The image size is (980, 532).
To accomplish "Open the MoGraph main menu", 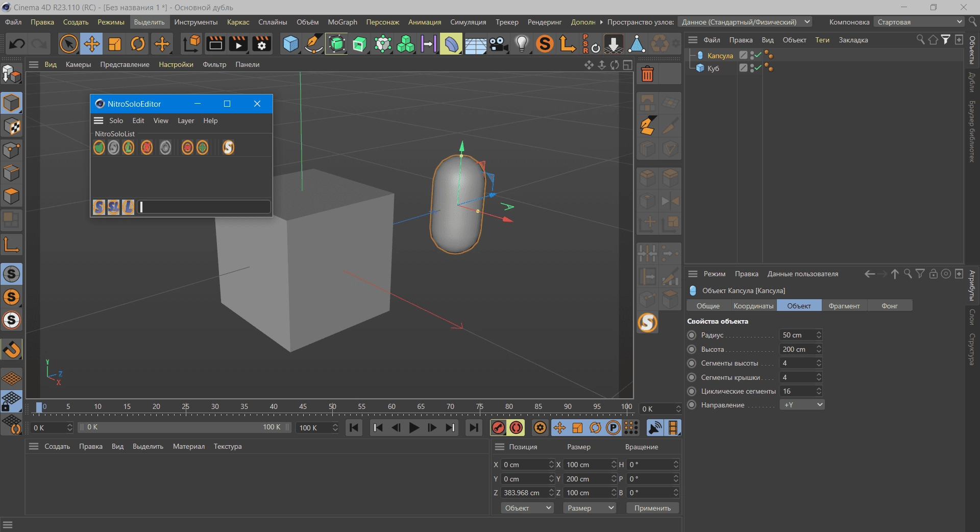I will click(342, 22).
